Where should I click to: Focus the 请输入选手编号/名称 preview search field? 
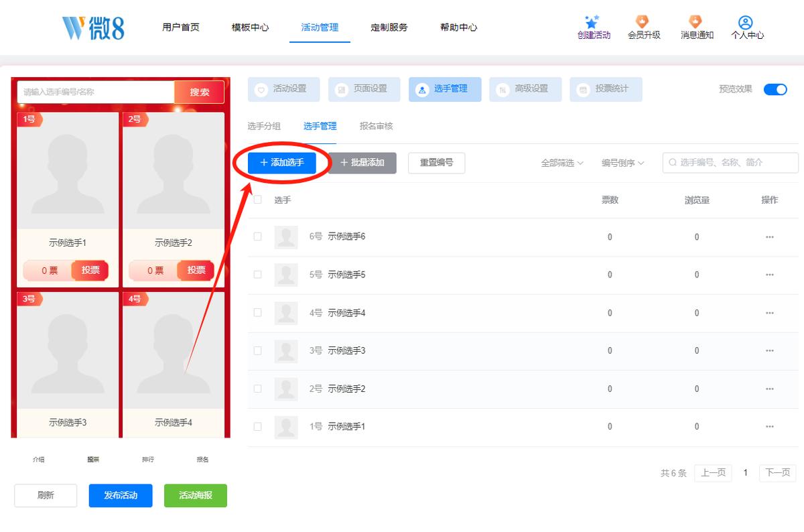96,92
